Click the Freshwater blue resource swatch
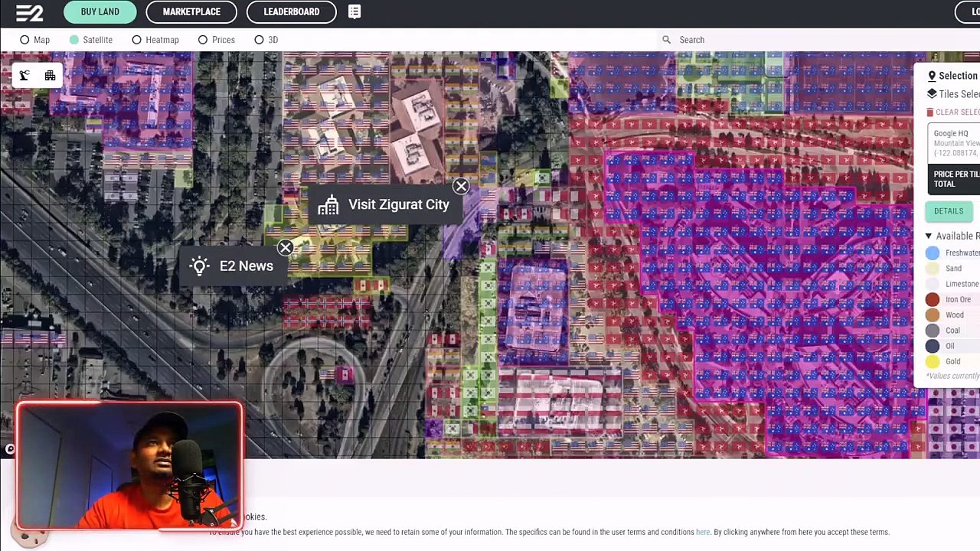The width and height of the screenshot is (980, 551). [x=932, y=253]
